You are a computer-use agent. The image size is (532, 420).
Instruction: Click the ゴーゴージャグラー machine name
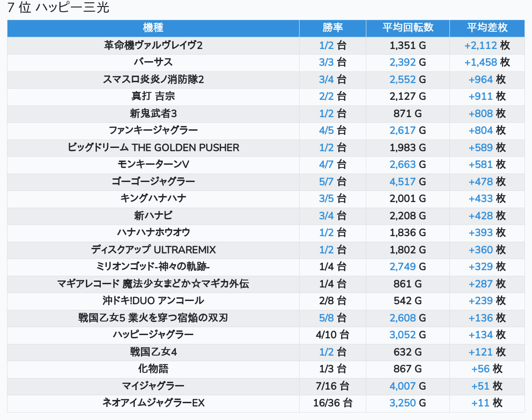[153, 182]
